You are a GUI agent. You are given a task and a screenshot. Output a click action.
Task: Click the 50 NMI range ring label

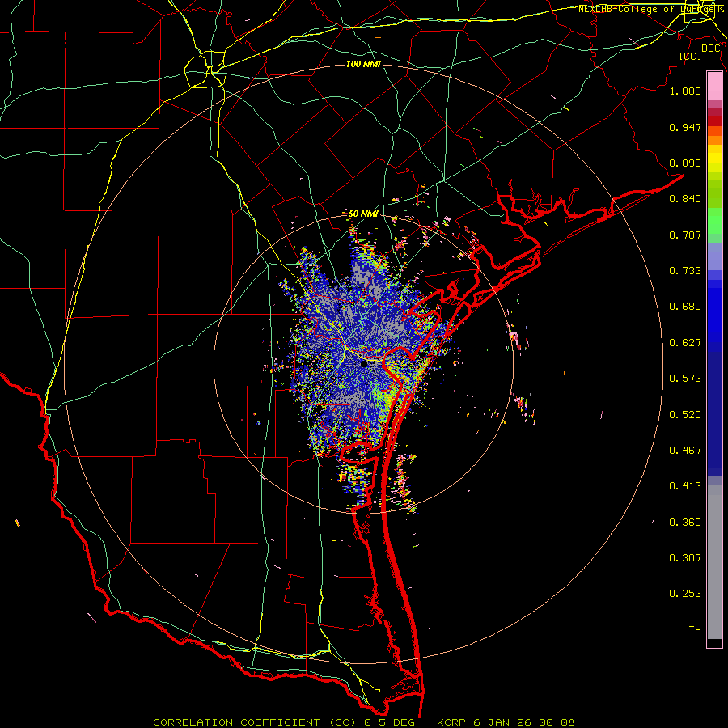click(x=363, y=214)
